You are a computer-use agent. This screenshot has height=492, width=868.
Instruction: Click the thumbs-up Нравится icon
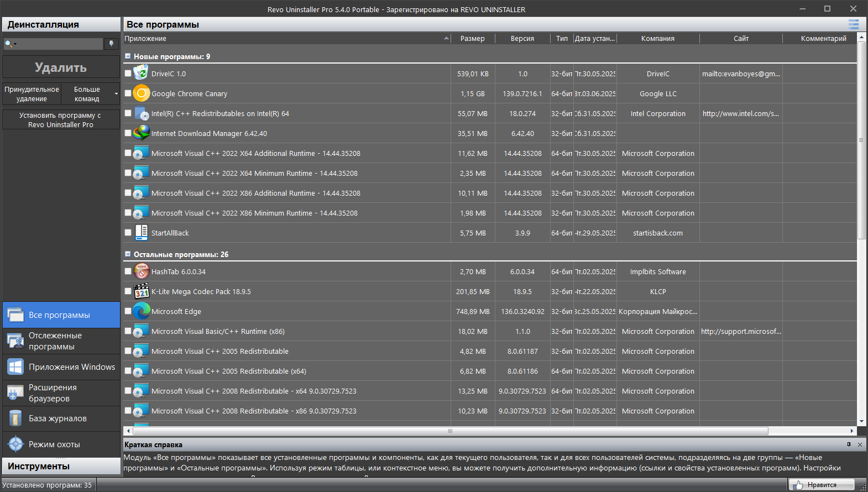click(797, 485)
